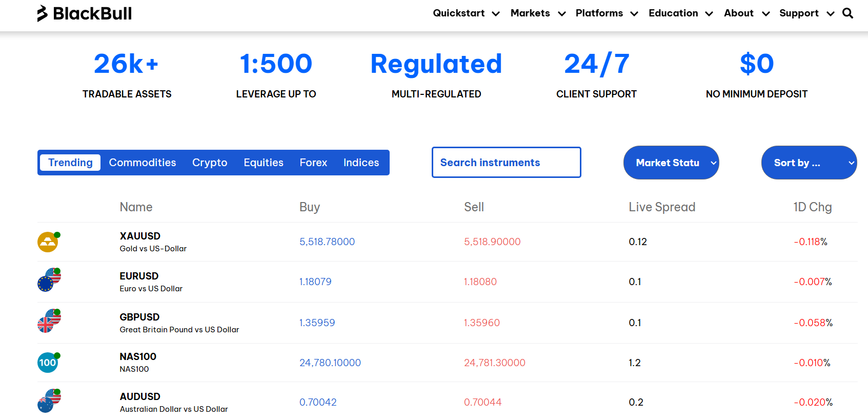The height and width of the screenshot is (420, 868).
Task: Open the Market Status dropdown
Action: point(671,163)
